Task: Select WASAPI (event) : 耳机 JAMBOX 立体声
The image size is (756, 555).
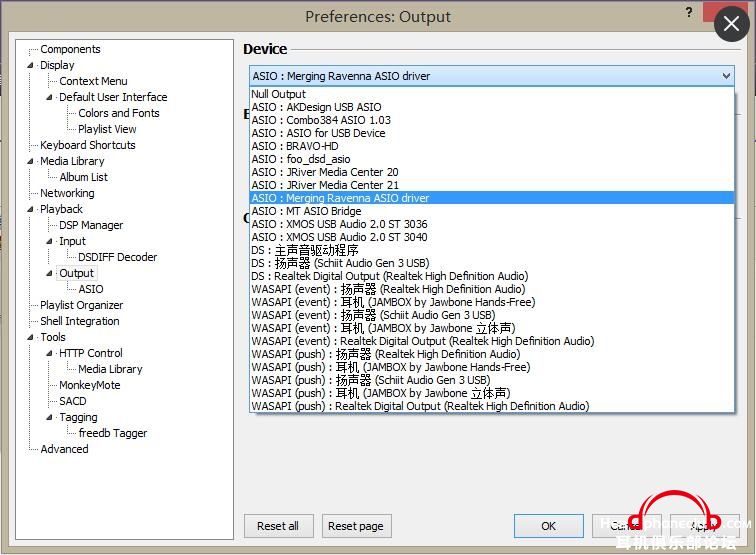Action: pyautogui.click(x=492, y=328)
